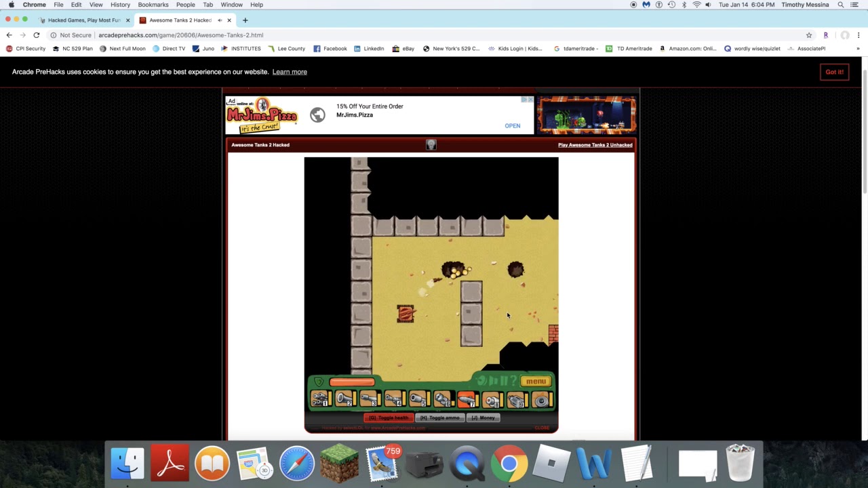Select the highlighted rocket weapon slot 7
The image size is (868, 488).
469,399
